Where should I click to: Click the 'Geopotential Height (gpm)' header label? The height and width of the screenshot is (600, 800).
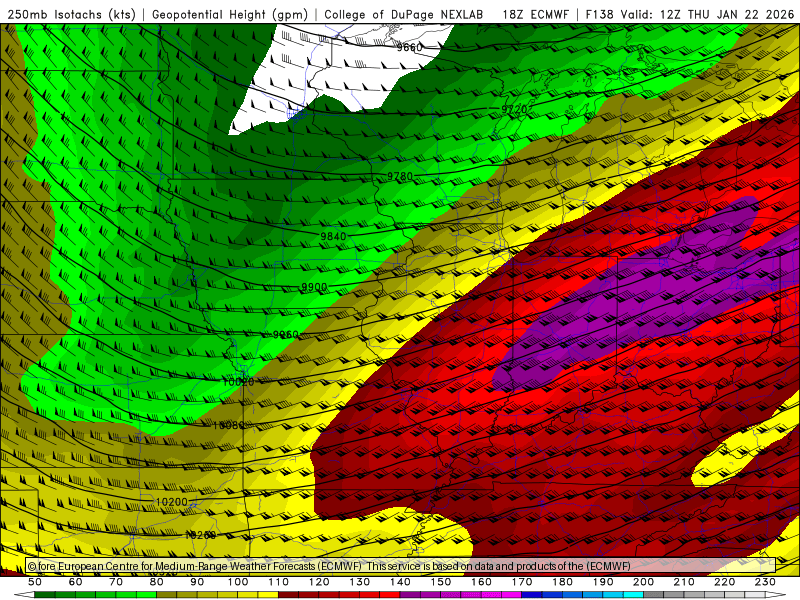click(230, 14)
